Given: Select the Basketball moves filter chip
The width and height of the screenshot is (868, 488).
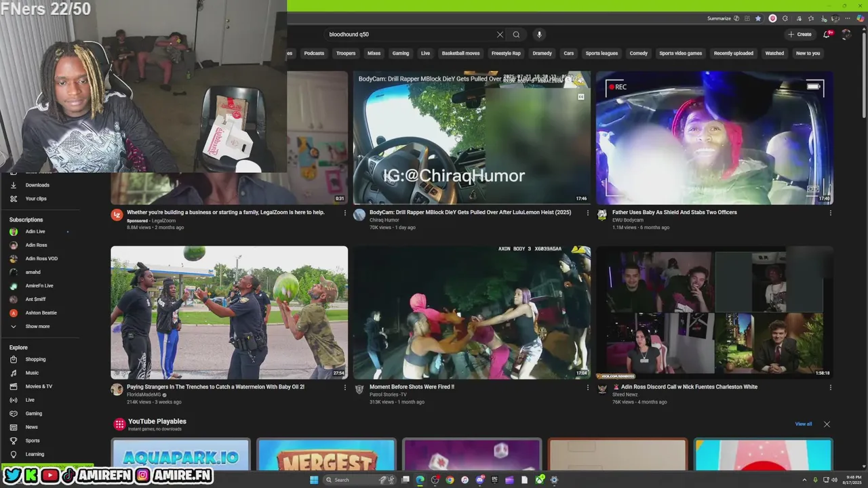Looking at the screenshot, I should pos(460,53).
